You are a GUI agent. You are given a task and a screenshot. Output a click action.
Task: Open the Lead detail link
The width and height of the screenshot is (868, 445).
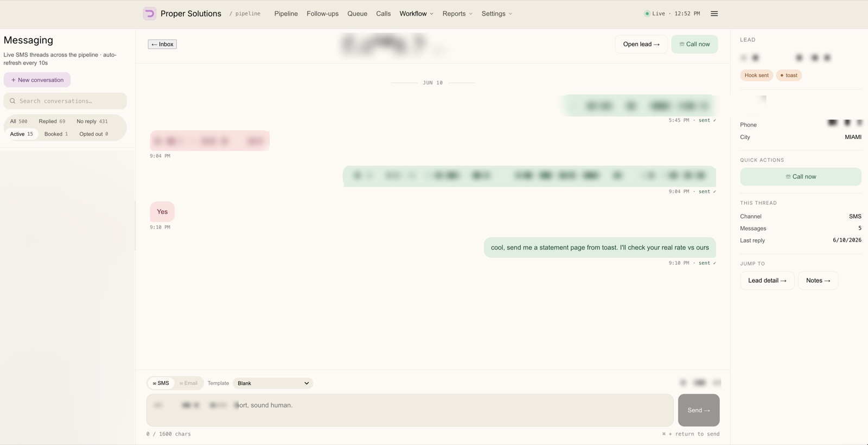tap(767, 281)
